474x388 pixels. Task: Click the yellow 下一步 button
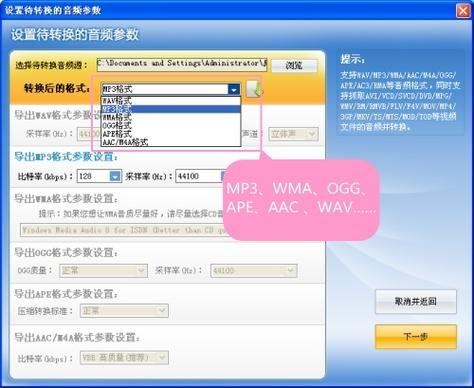pos(416,337)
